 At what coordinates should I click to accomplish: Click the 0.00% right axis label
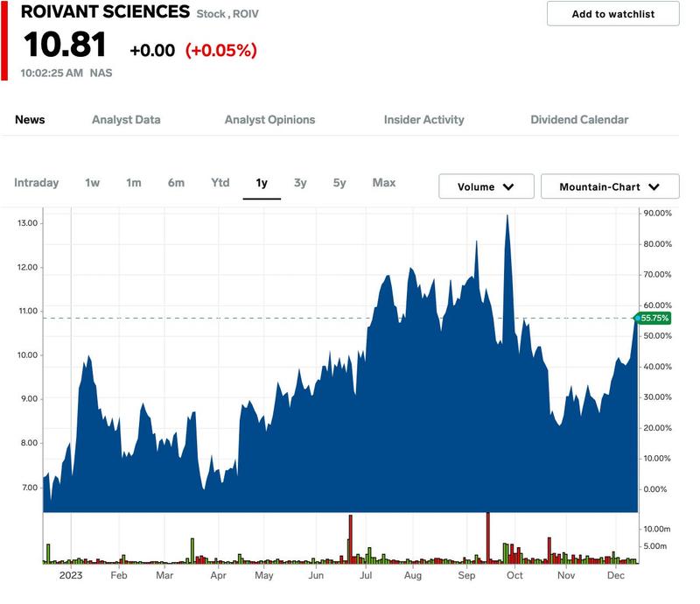(655, 489)
